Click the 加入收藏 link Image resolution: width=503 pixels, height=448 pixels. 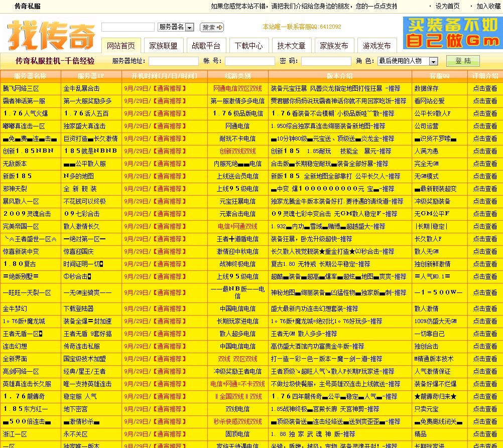[488, 6]
